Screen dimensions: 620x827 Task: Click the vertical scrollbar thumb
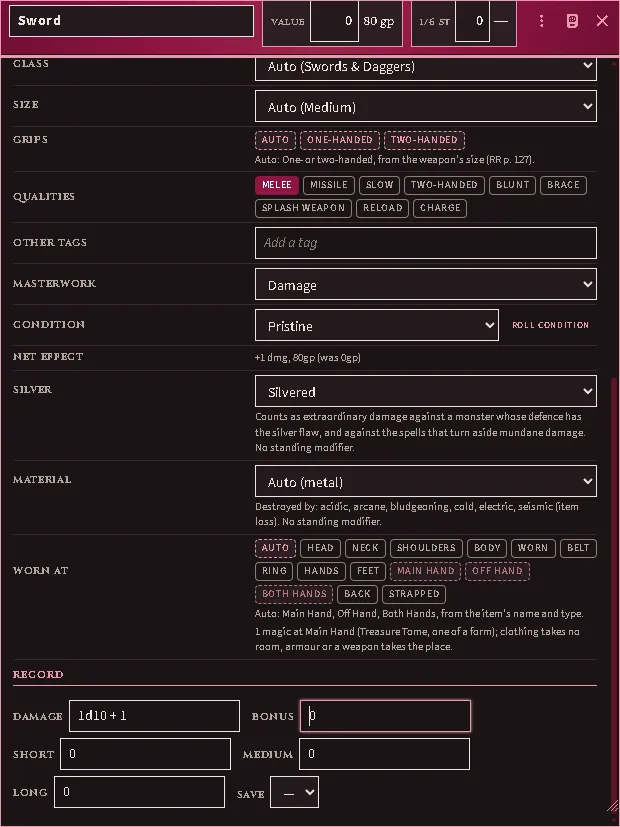[613, 596]
